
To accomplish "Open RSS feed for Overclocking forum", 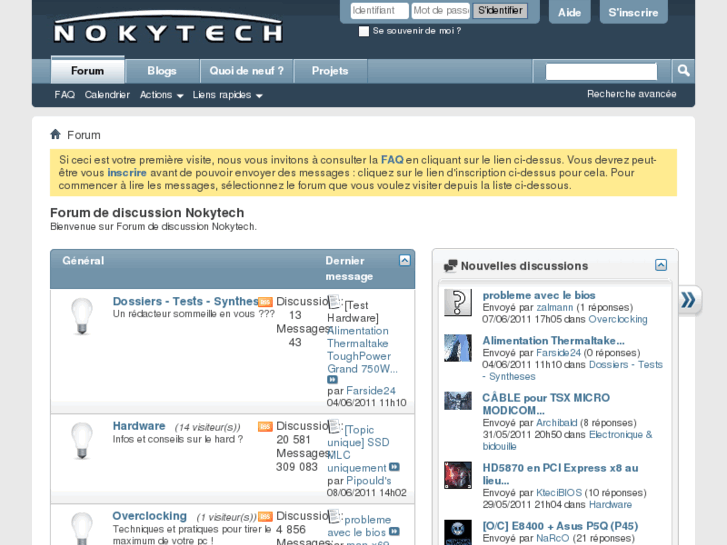I will [265, 516].
